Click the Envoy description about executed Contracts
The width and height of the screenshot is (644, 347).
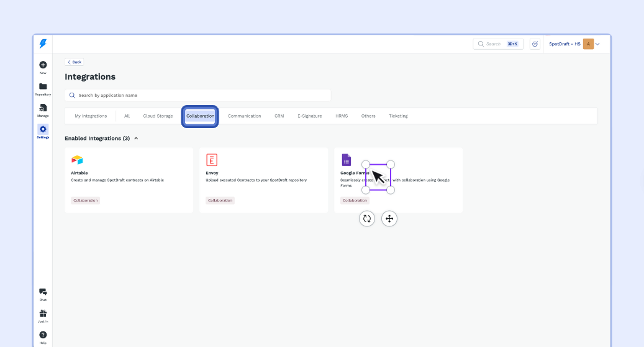pos(256,180)
